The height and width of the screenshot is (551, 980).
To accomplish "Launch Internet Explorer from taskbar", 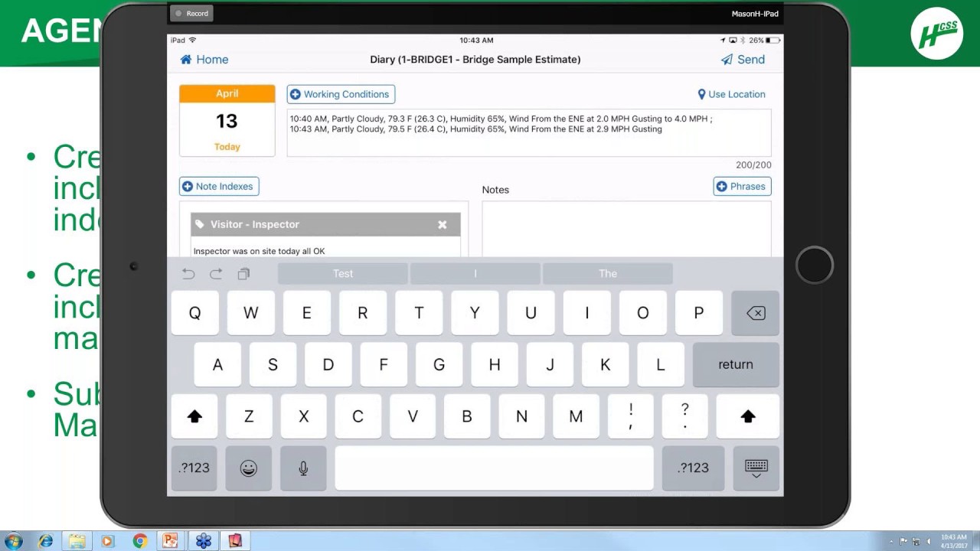I will 46,541.
